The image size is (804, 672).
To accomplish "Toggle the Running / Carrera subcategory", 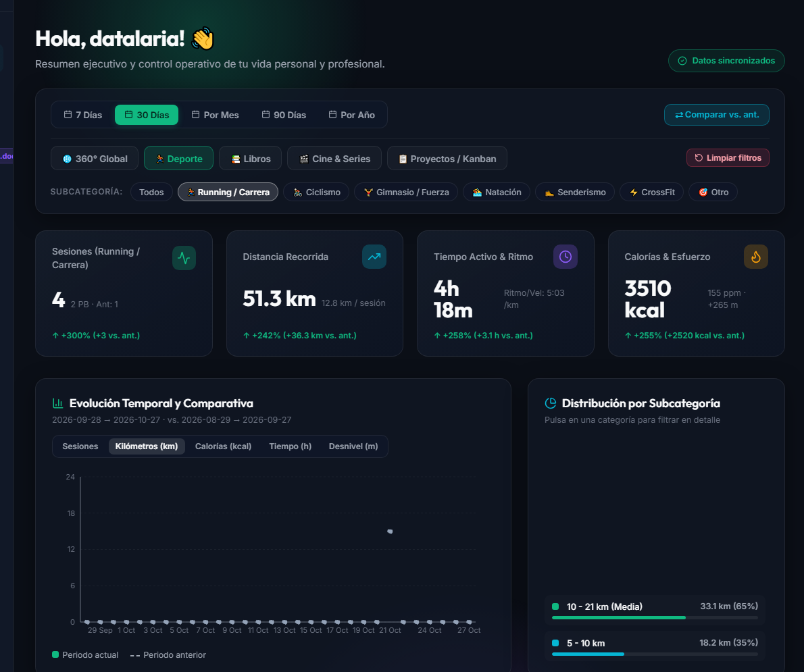I will [x=228, y=192].
